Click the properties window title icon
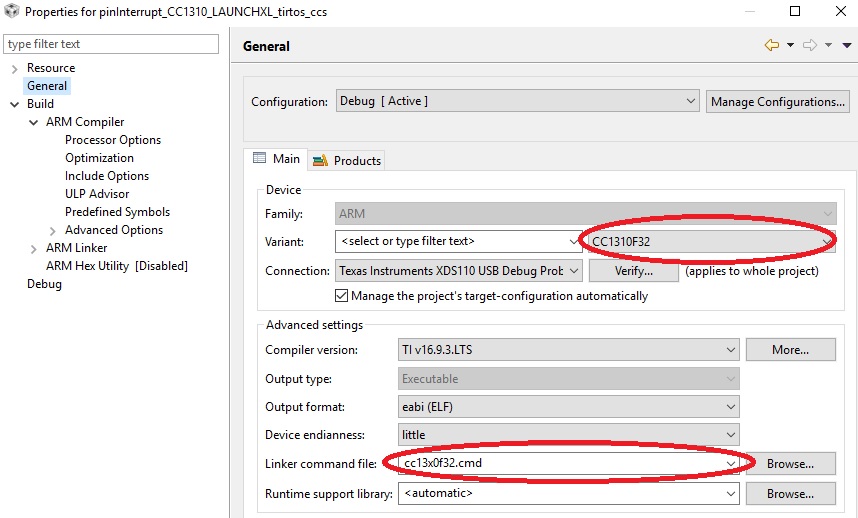The height and width of the screenshot is (518, 858). point(11,11)
